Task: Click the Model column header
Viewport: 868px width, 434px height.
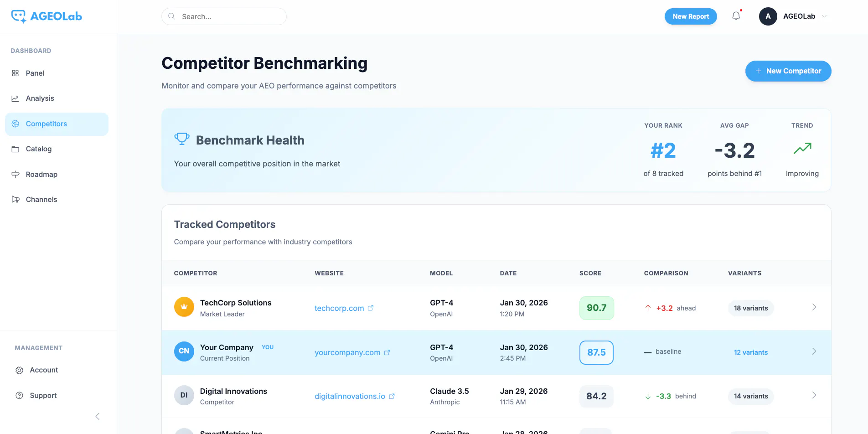Action: coord(441,273)
